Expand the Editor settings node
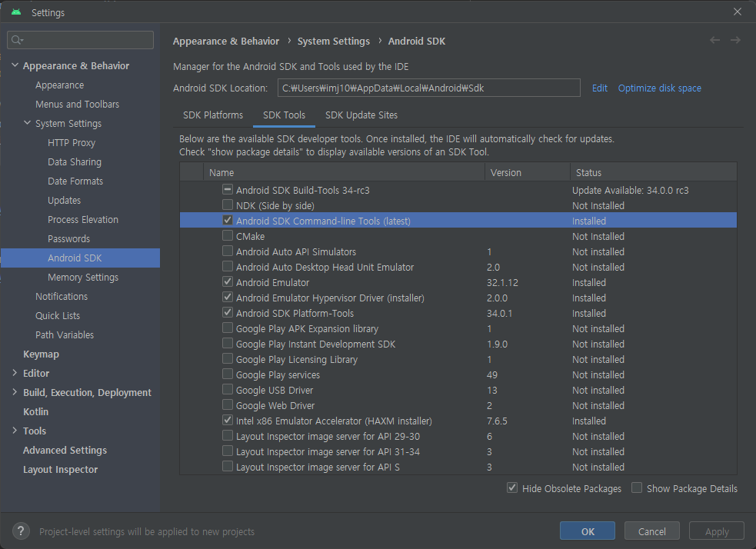 click(x=15, y=373)
